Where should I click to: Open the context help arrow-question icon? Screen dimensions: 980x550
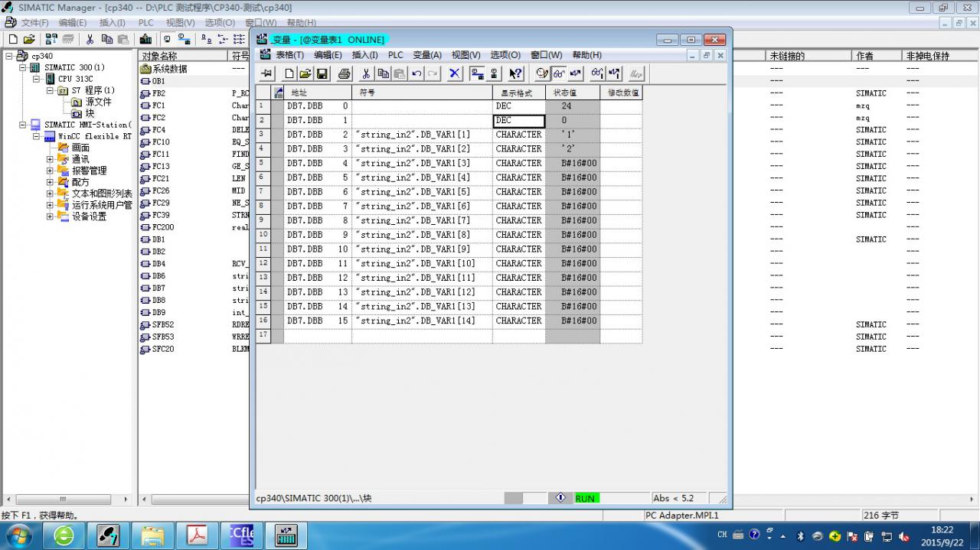(x=515, y=73)
